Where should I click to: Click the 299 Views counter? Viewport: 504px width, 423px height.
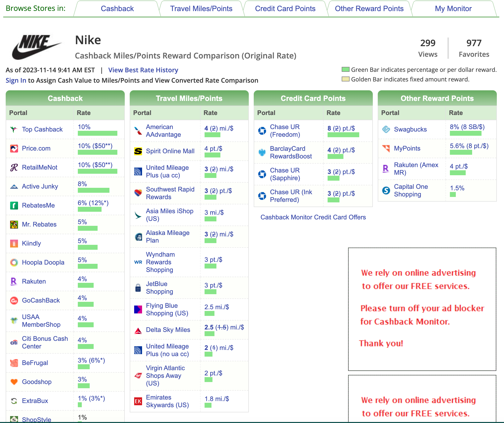coord(428,48)
